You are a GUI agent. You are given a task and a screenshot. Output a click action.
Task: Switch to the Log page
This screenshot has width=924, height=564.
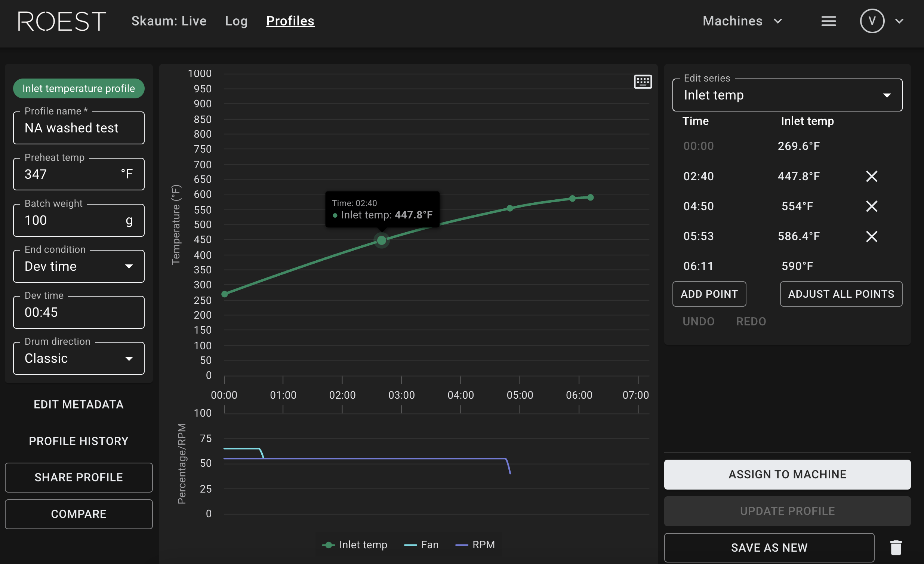pyautogui.click(x=236, y=21)
